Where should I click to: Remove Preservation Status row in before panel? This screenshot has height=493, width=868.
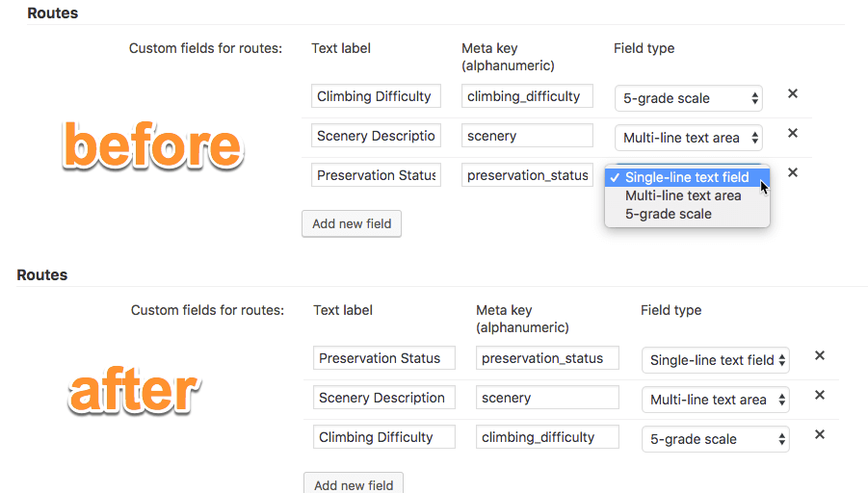[x=793, y=173]
